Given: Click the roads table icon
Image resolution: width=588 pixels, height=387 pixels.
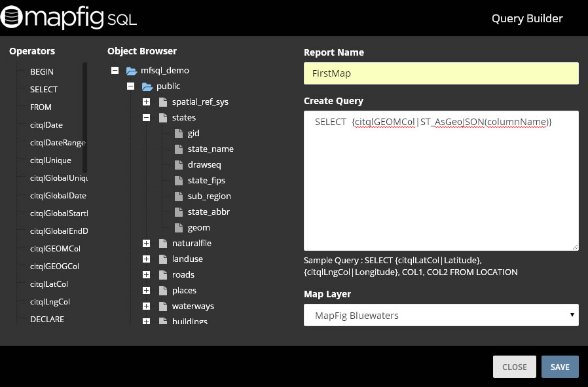Looking at the screenshot, I should pyautogui.click(x=163, y=274).
